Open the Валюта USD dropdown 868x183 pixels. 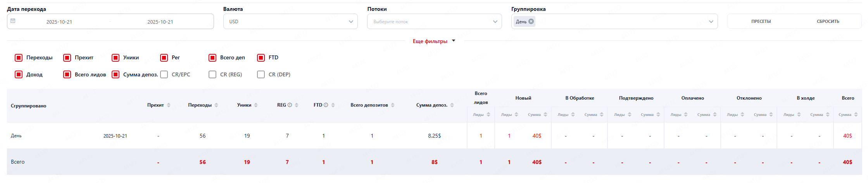[290, 22]
